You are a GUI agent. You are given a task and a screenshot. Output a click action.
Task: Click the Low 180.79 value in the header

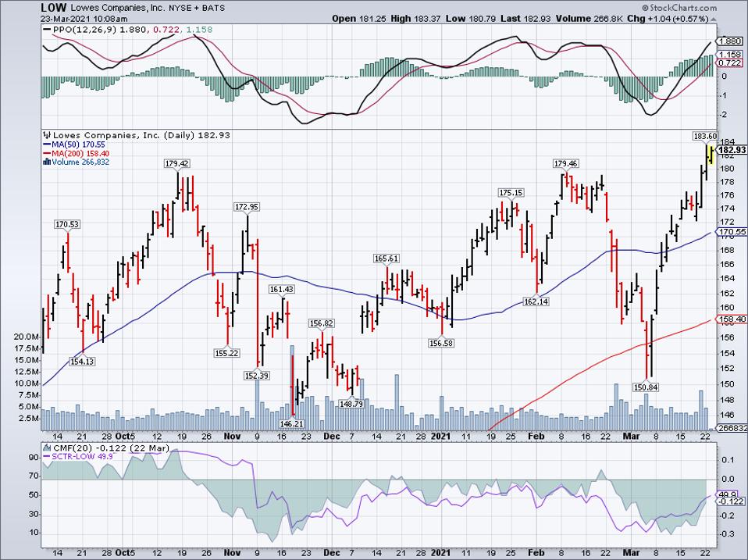470,19
